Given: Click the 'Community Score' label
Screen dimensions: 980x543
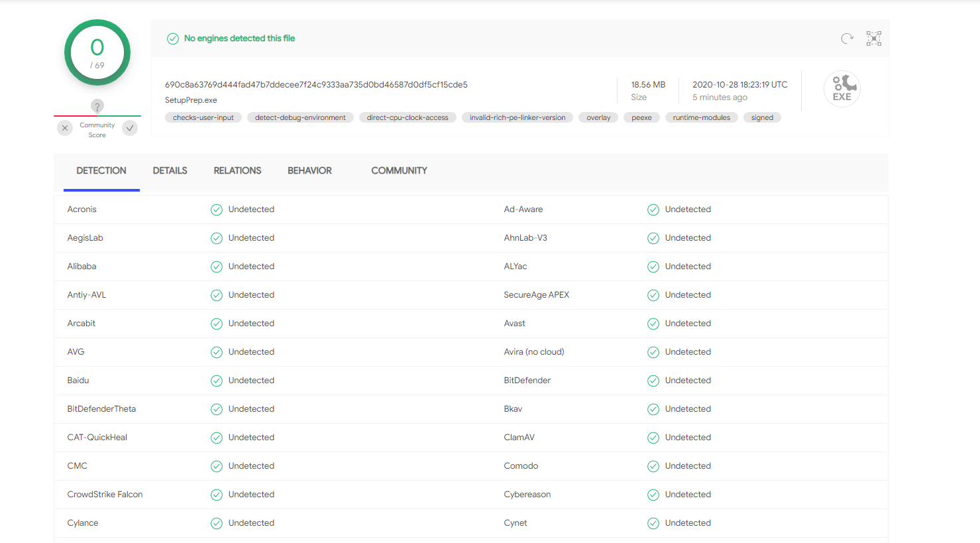Looking at the screenshot, I should [x=97, y=130].
